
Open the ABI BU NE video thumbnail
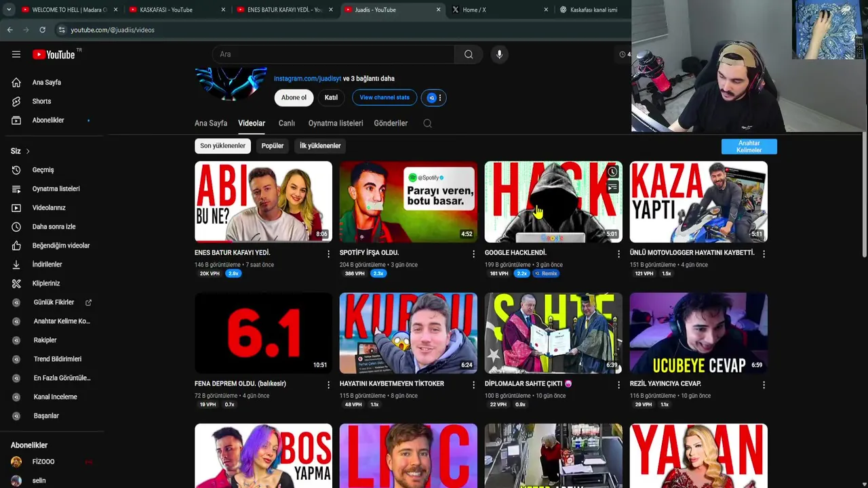(x=263, y=201)
